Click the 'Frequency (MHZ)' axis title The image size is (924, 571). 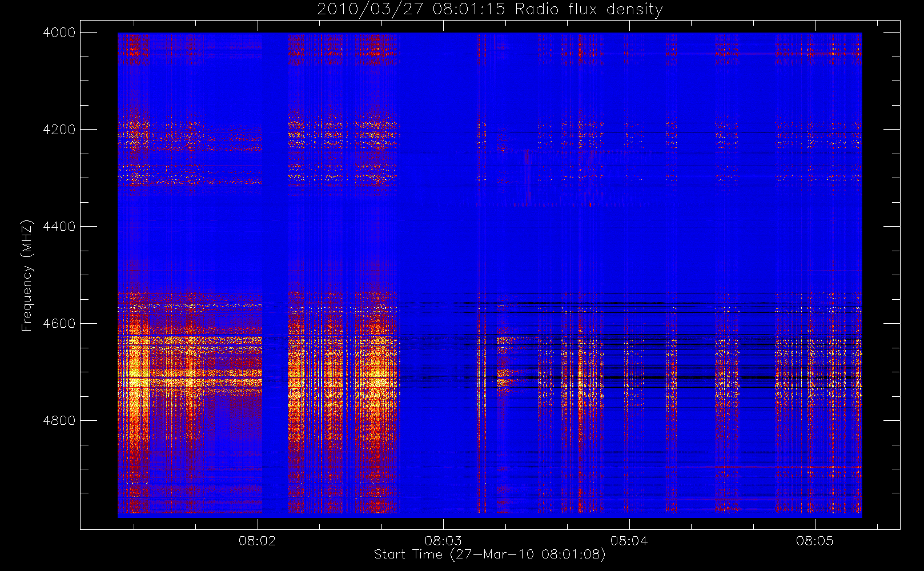tap(27, 275)
